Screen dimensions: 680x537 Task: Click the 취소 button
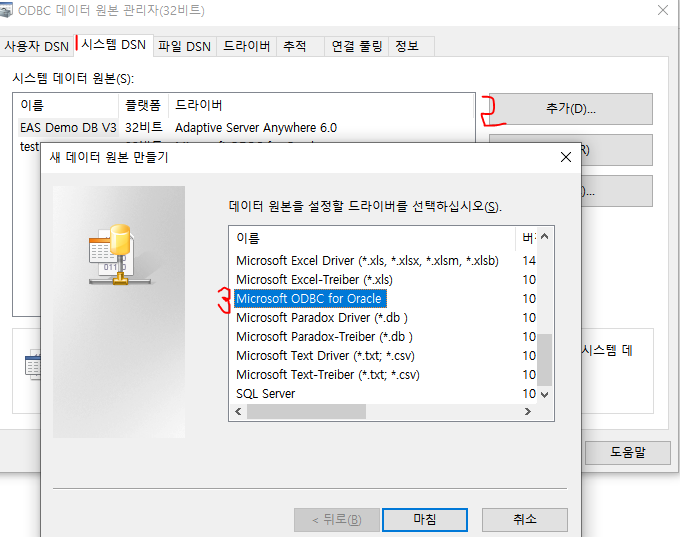[x=524, y=519]
